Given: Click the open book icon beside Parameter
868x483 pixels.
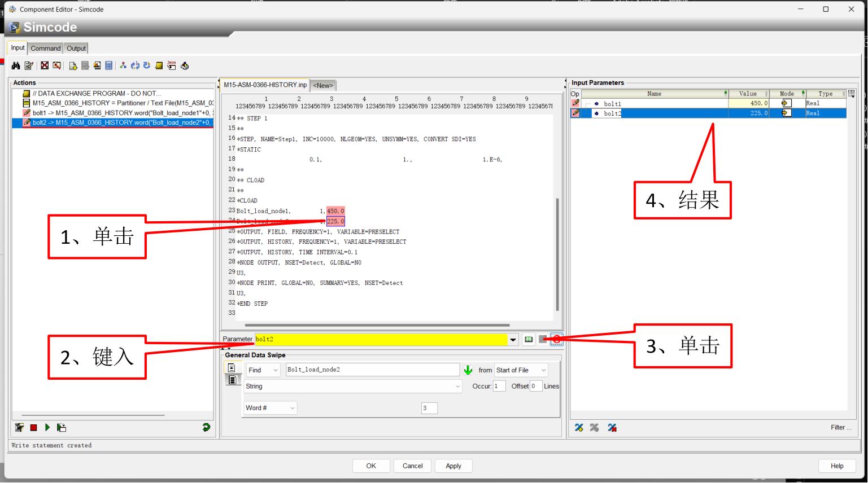Looking at the screenshot, I should coord(529,339).
